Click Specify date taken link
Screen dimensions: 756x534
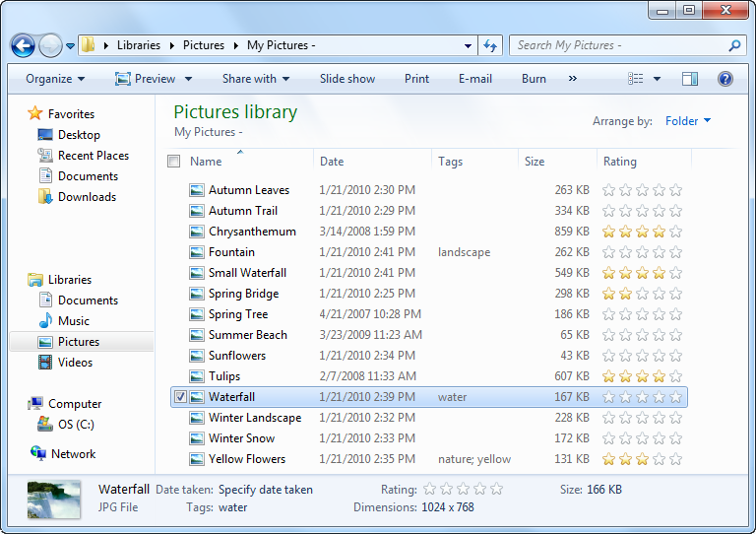tap(266, 489)
